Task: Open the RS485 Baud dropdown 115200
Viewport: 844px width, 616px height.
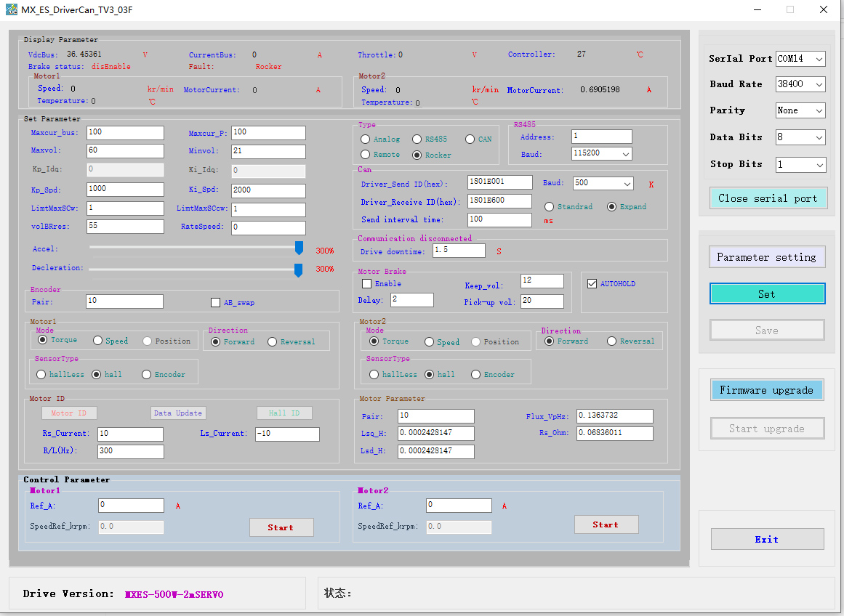Action: click(x=601, y=153)
